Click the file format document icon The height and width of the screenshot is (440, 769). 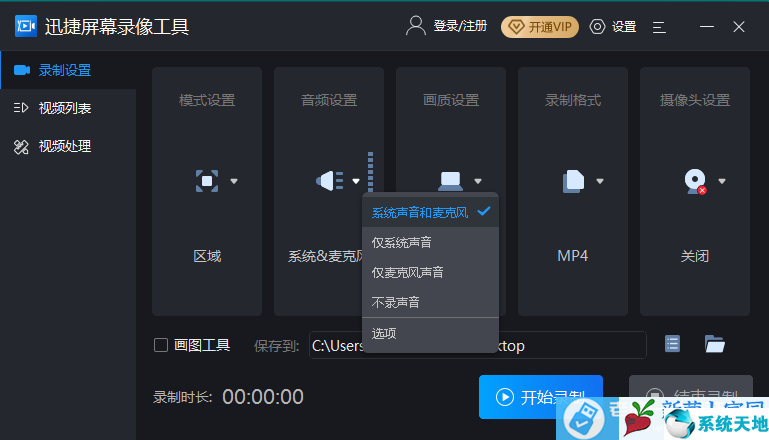pos(573,181)
